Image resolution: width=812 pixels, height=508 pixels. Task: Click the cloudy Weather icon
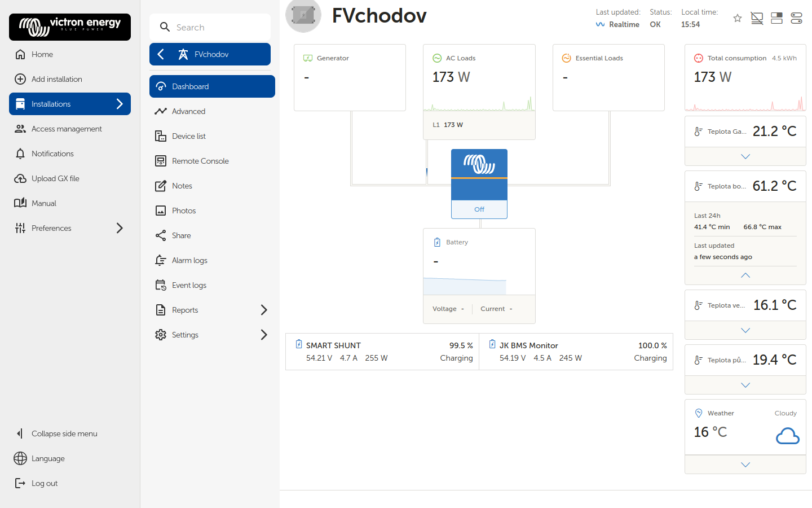[x=788, y=436]
